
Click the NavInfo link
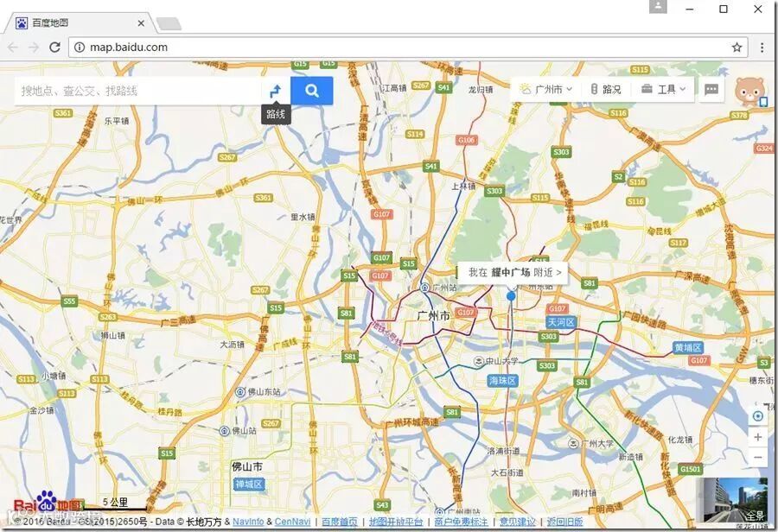(x=248, y=522)
